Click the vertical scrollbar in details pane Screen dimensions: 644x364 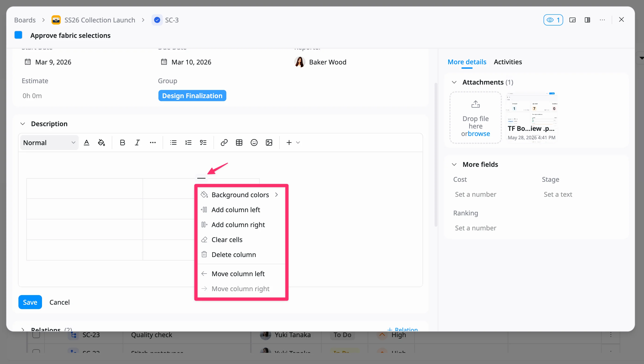(436, 154)
